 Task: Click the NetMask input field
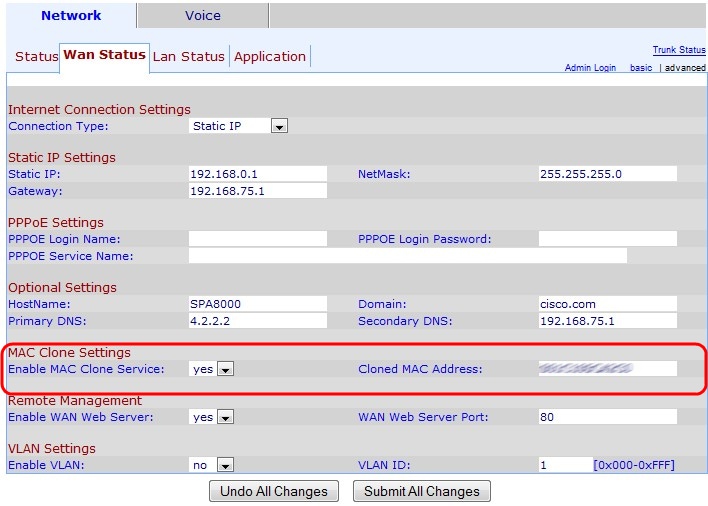[x=608, y=174]
